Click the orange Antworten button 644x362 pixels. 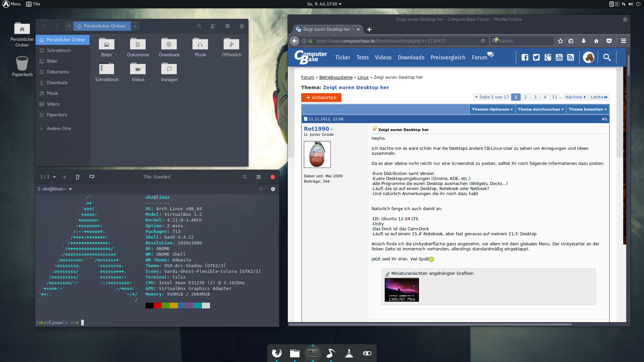[321, 98]
